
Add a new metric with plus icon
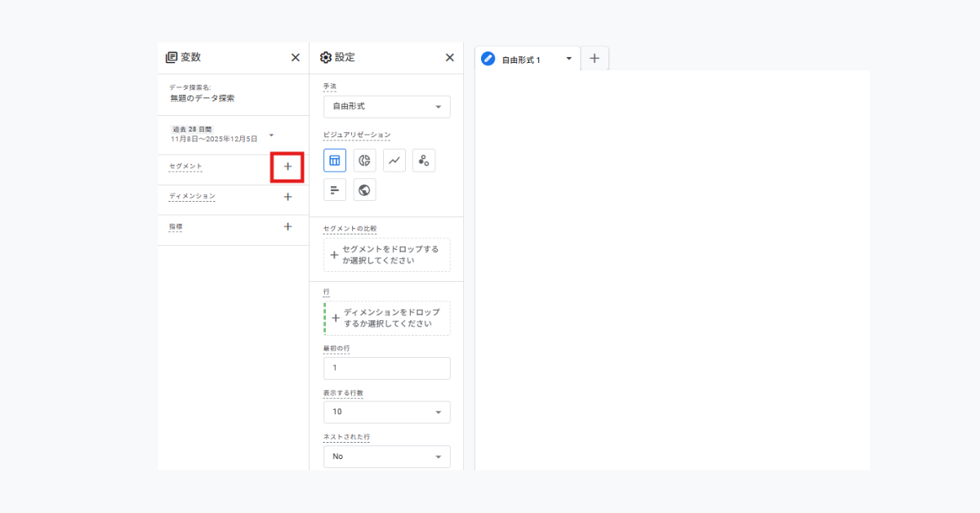287,227
